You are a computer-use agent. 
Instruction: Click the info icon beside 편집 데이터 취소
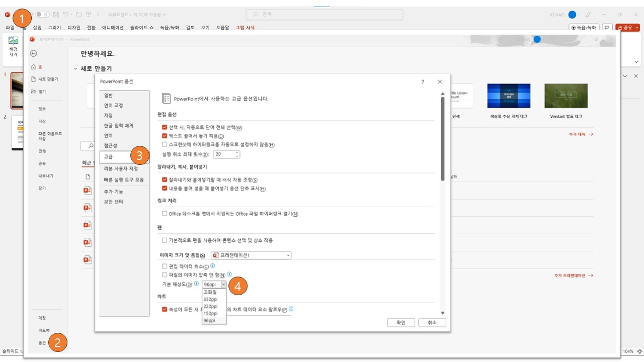pos(212,265)
